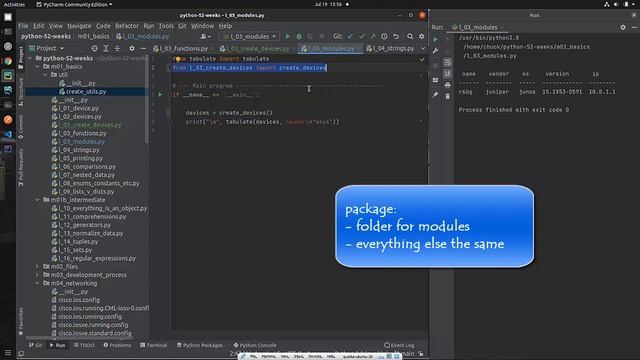Collapse the python-52-weeks root folder
640x360 pixels.
(x=30, y=58)
